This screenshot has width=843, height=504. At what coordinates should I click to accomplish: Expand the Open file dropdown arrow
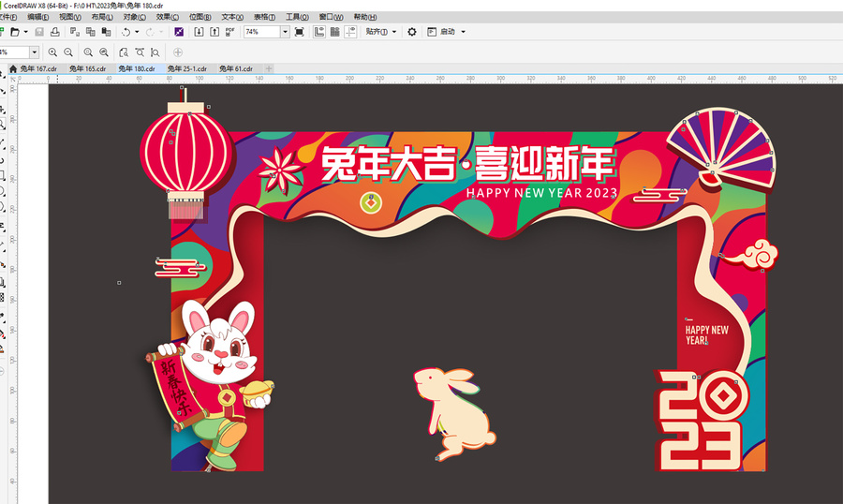coord(25,32)
